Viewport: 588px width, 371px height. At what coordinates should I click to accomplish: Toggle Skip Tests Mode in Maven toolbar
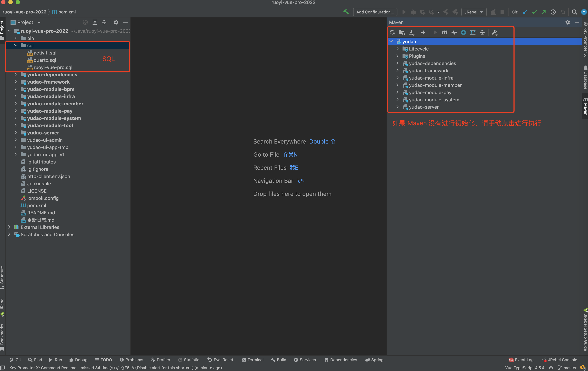pos(464,33)
